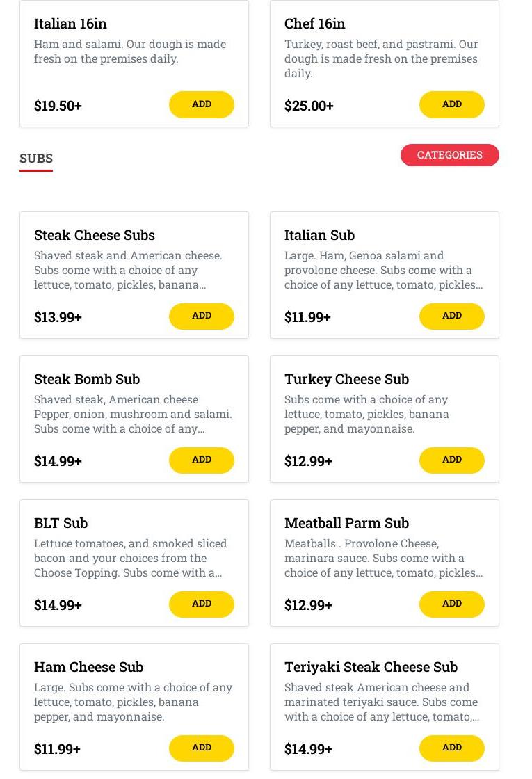Open the Steak Cheese Subs item title
This screenshot has height=779, width=532.
(x=95, y=235)
